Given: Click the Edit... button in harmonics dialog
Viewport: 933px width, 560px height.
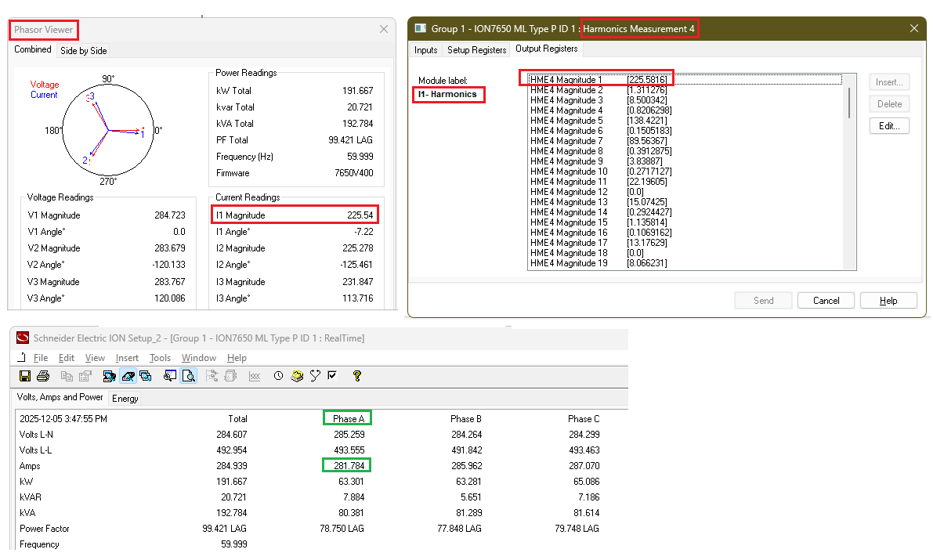Looking at the screenshot, I should point(889,126).
